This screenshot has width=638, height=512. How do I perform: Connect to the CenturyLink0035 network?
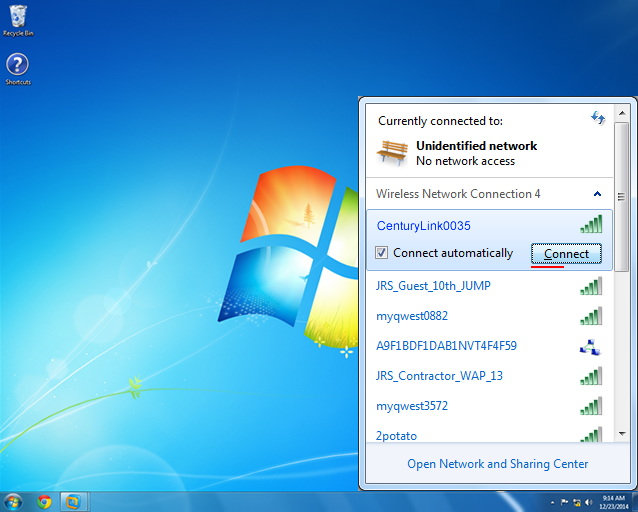[x=566, y=254]
